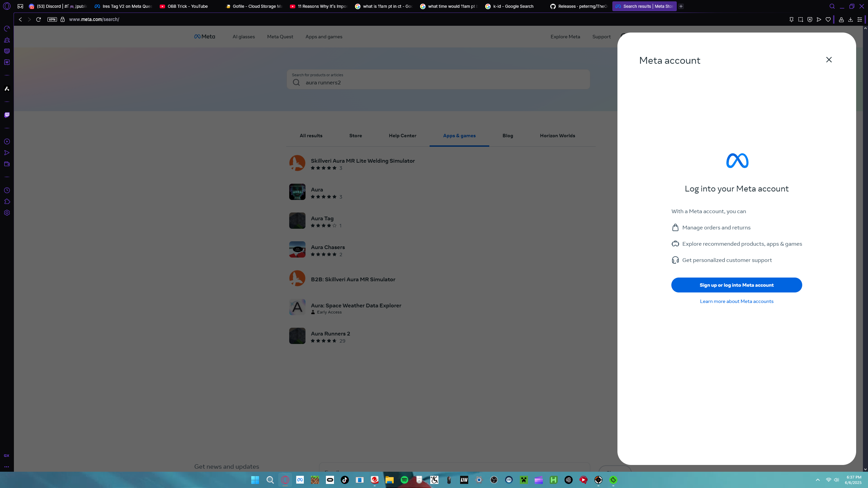Open AI glasses menu

(x=243, y=37)
